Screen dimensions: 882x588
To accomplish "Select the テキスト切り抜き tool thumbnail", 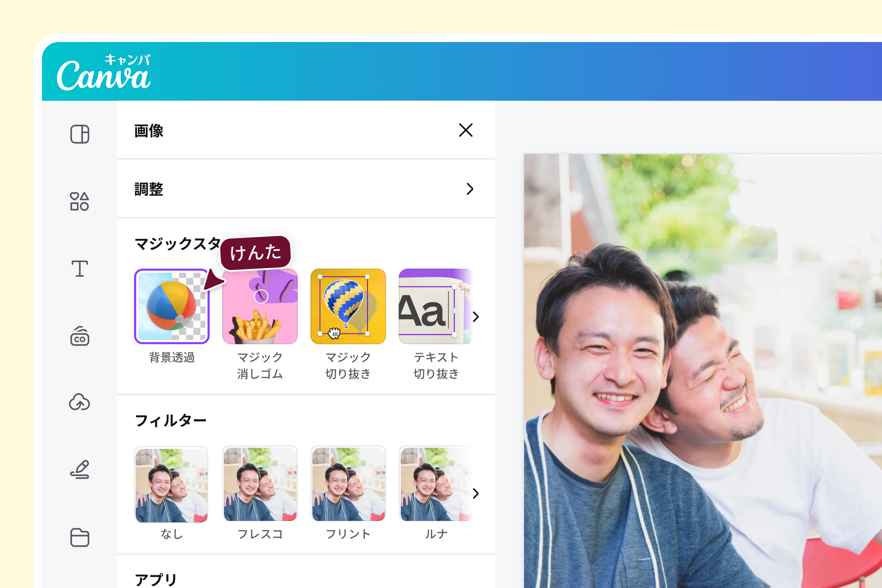I will (436, 306).
